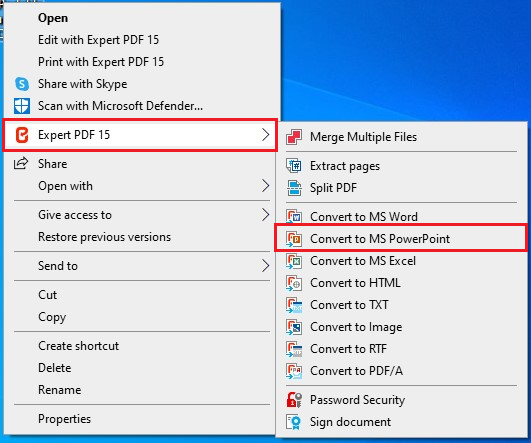Screen dimensions: 531x443
Task: Expand the Give access to arrow
Action: pyautogui.click(x=266, y=215)
